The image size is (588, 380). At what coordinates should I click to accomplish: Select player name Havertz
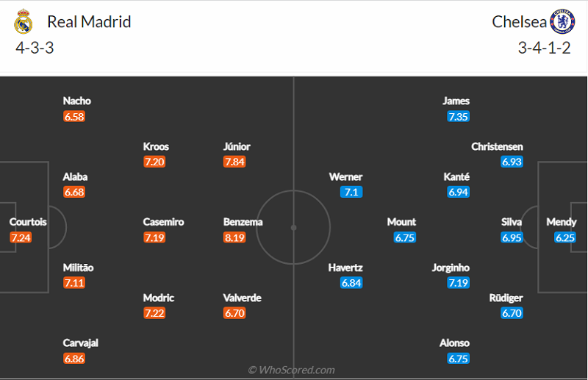pyautogui.click(x=345, y=268)
